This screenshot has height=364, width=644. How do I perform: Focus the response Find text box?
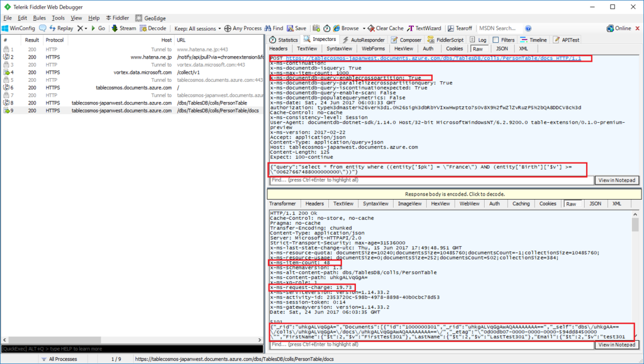(x=431, y=344)
